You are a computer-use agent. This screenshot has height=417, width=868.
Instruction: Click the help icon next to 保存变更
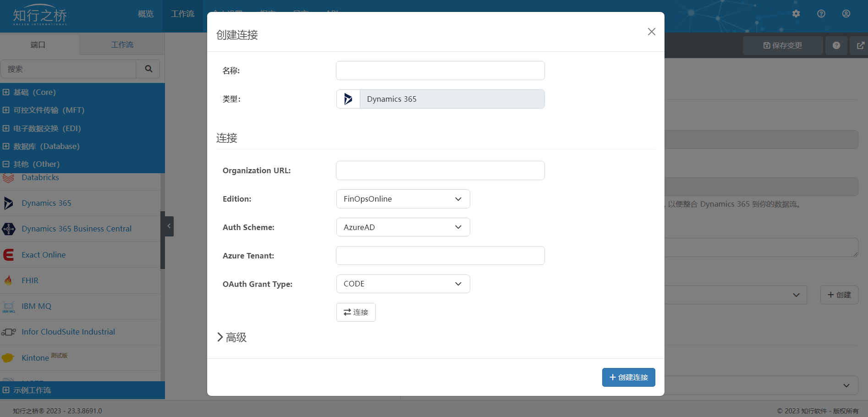click(x=836, y=45)
